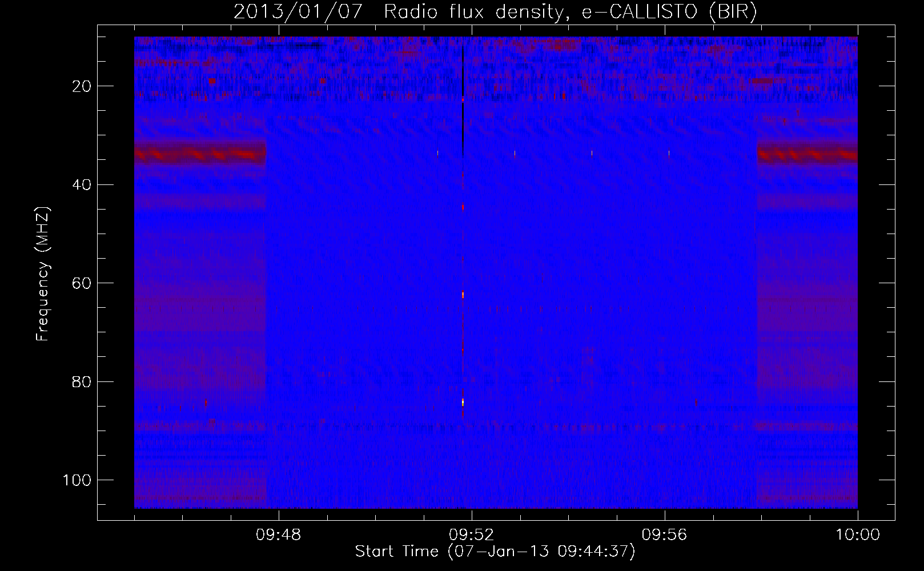924x571 pixels.
Task: Click the 09:52 time axis tick label
Action: [x=471, y=535]
